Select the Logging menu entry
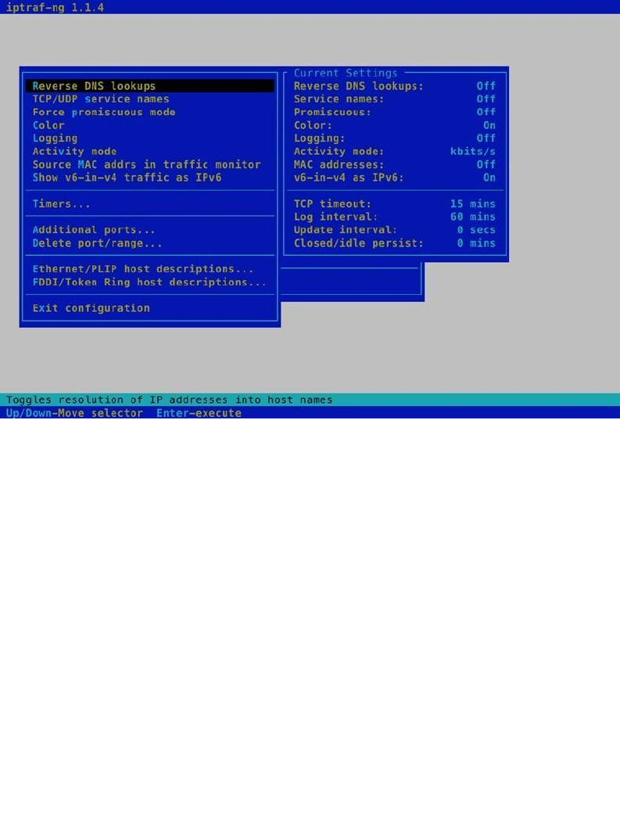This screenshot has width=620, height=840. click(x=55, y=138)
